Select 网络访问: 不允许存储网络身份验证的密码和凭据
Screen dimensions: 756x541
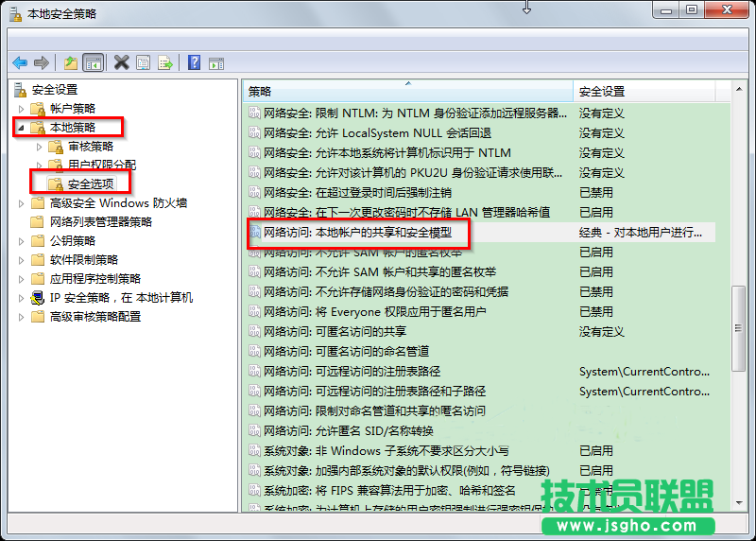386,292
